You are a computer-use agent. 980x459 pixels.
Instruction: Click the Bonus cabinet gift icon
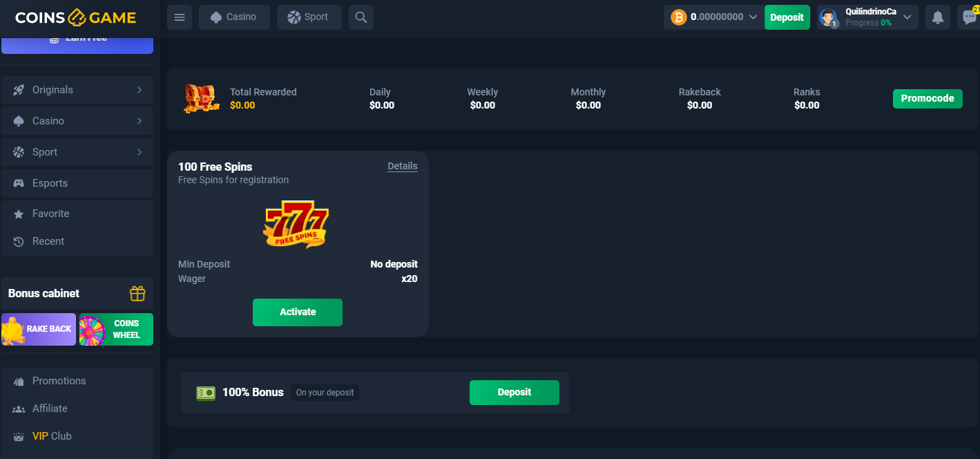[137, 294]
